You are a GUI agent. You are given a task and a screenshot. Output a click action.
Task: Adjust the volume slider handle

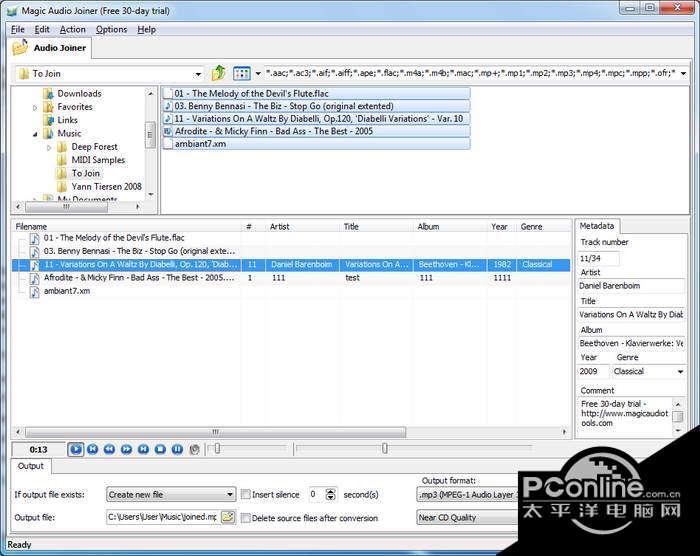click(x=217, y=448)
